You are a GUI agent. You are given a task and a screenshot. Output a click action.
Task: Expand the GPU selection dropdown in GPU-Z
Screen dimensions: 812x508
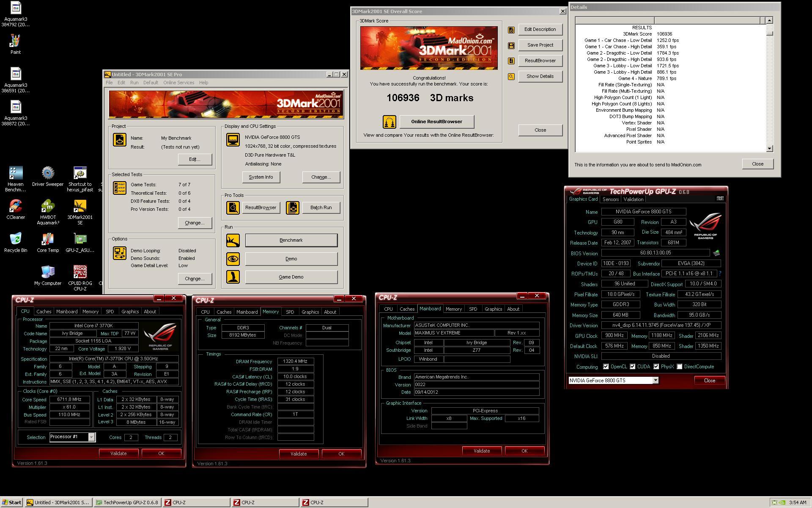pyautogui.click(x=656, y=380)
